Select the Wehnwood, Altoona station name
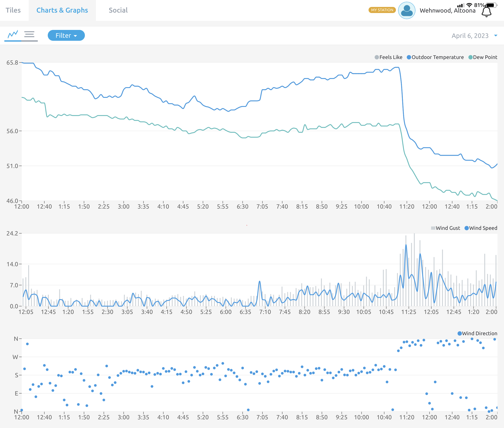The width and height of the screenshot is (504, 428). click(x=447, y=10)
